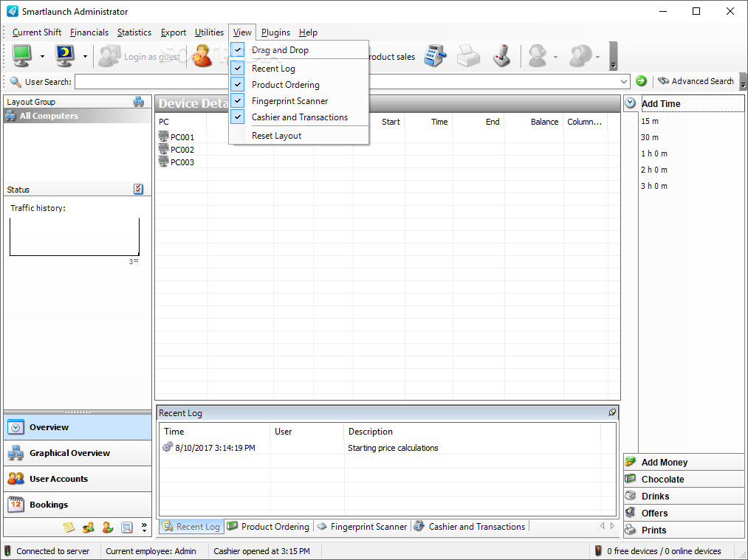Click the gear icon on the log entry
The height and width of the screenshot is (560, 748).
click(168, 447)
